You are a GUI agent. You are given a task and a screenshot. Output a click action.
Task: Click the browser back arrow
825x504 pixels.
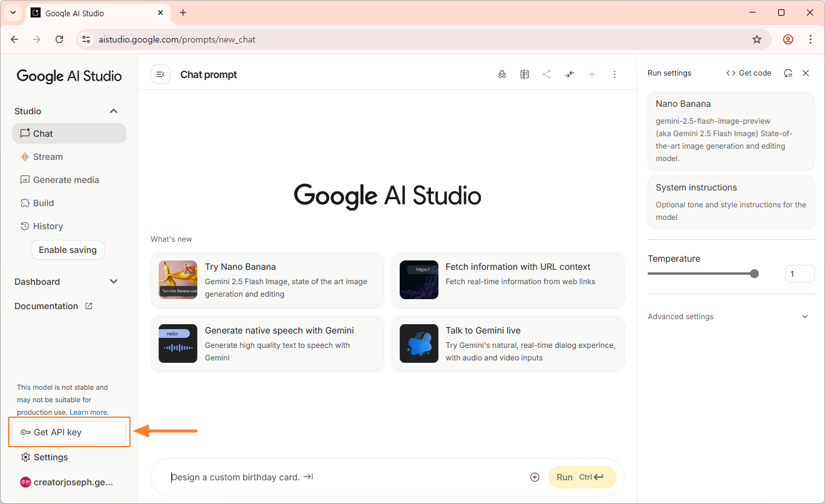point(15,39)
